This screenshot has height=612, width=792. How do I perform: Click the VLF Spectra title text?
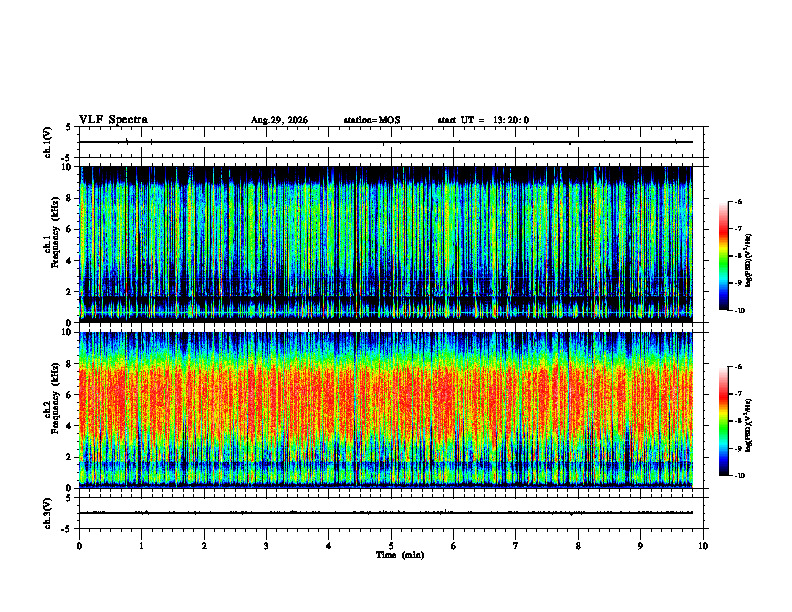click(x=113, y=120)
